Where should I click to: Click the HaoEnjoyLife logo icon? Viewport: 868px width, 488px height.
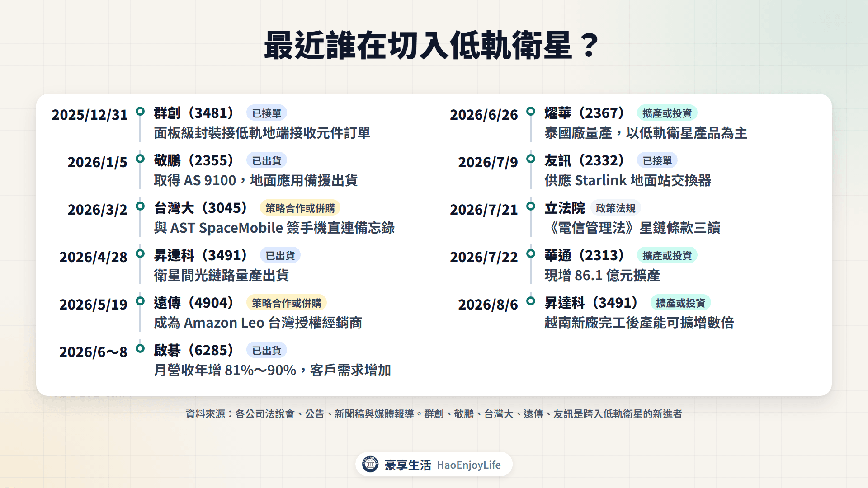pos(370,464)
